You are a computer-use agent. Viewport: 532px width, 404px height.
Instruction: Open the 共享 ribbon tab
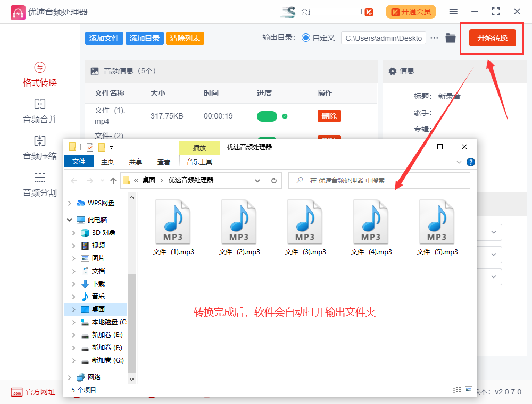click(x=136, y=162)
